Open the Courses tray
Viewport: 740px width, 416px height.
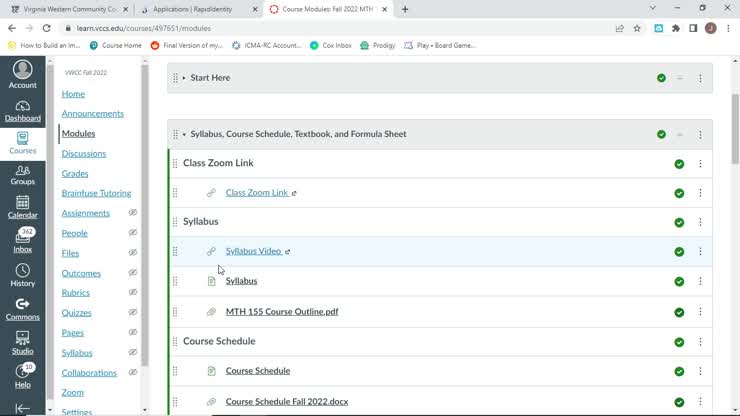click(23, 144)
